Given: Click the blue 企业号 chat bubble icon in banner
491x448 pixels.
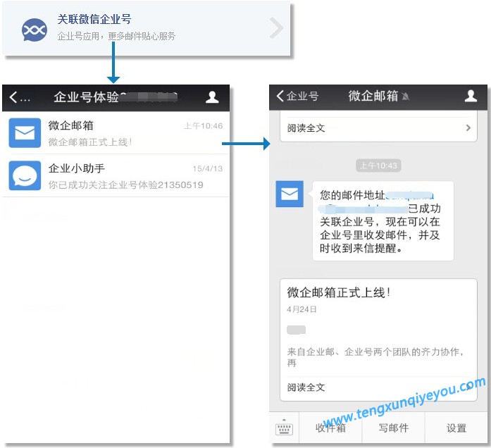Looking at the screenshot, I should click(35, 30).
